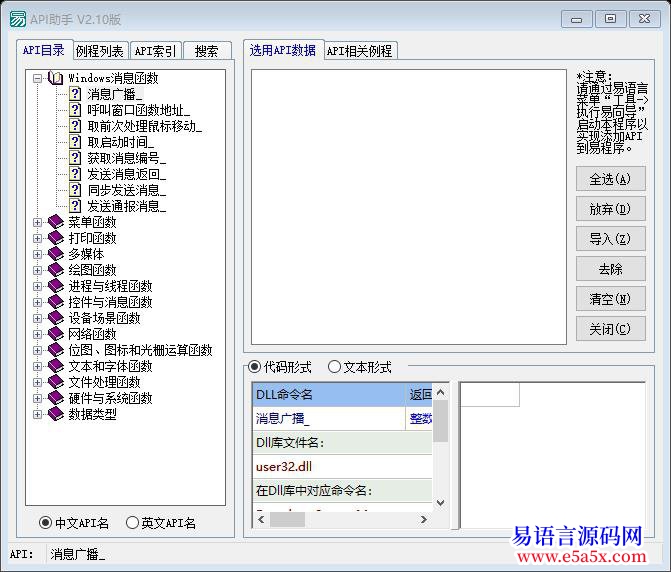Image resolution: width=671 pixels, height=572 pixels.
Task: Expand the 进程与线程函数 tree node
Action: [x=38, y=287]
